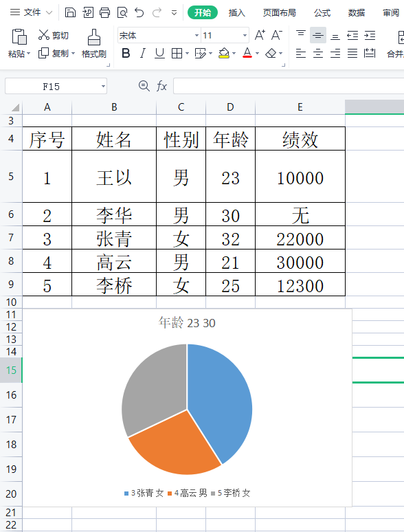Select row 15 header

pos(11,370)
